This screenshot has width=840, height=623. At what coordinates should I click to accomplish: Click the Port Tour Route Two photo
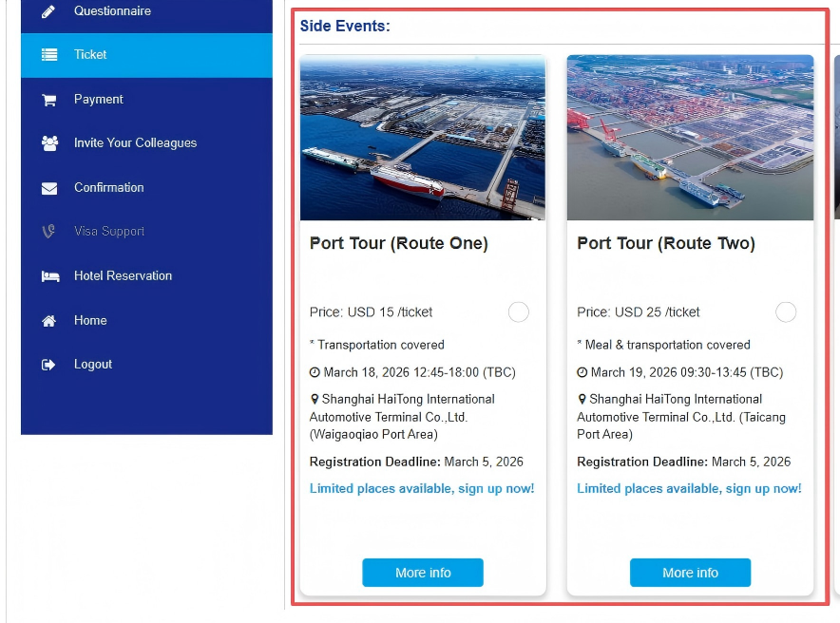690,138
